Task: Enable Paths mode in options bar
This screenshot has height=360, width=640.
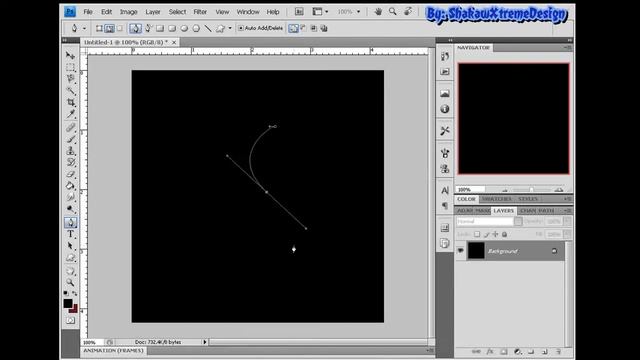Action: [x=109, y=28]
